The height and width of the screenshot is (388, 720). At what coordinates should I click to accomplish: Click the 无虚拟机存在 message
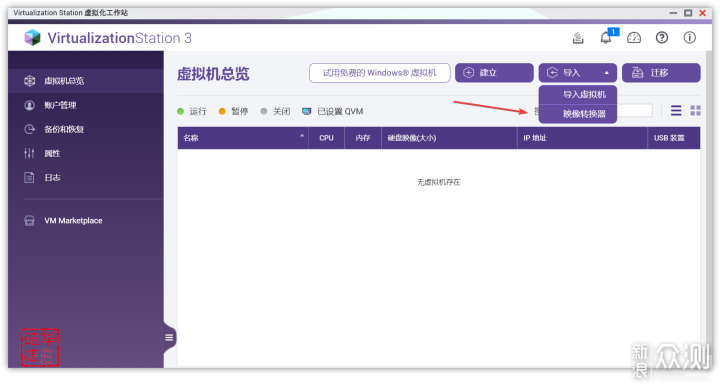[439, 182]
